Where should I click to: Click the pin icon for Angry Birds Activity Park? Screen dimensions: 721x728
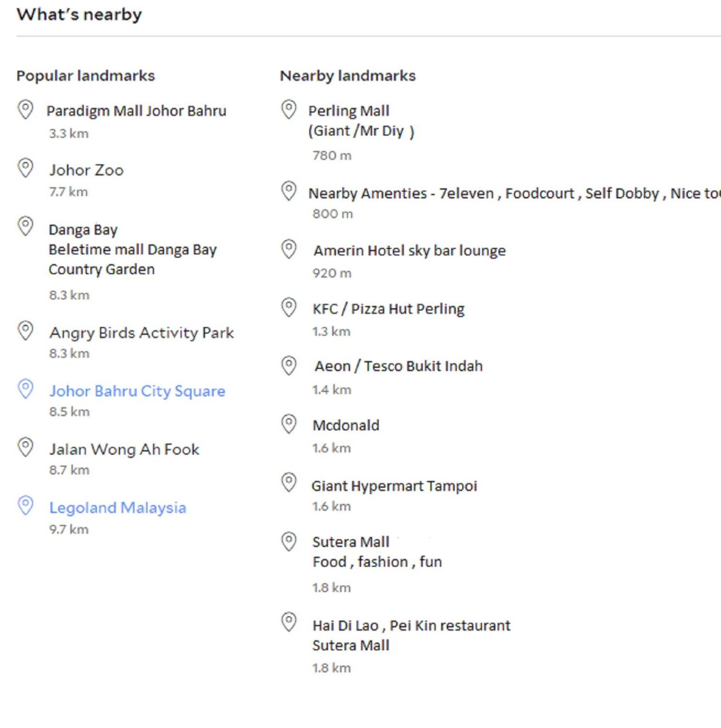click(25, 330)
